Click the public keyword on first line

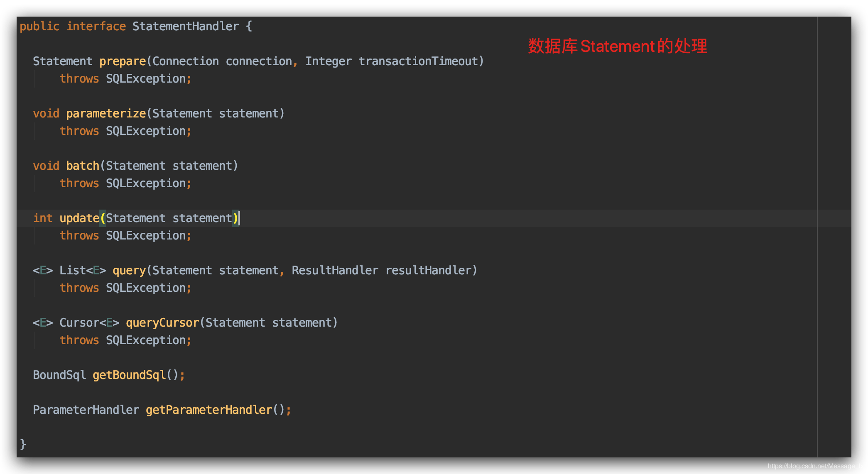(39, 27)
